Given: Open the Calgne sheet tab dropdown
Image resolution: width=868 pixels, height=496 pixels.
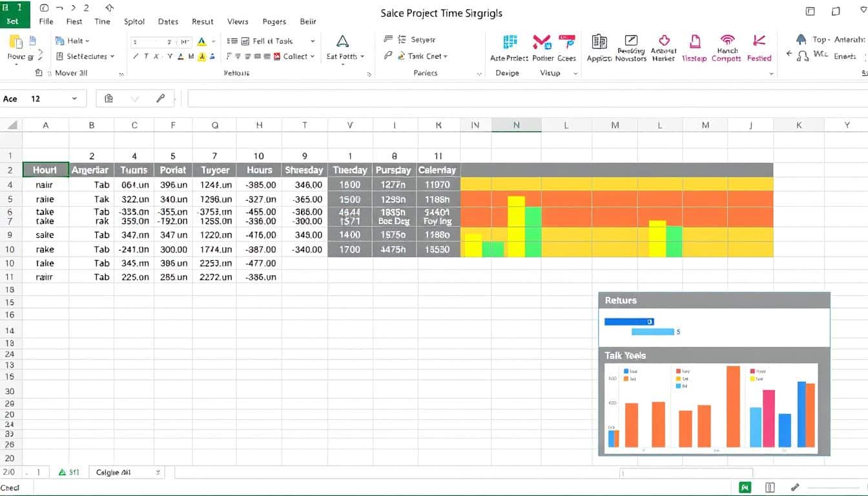Looking at the screenshot, I should [x=158, y=473].
